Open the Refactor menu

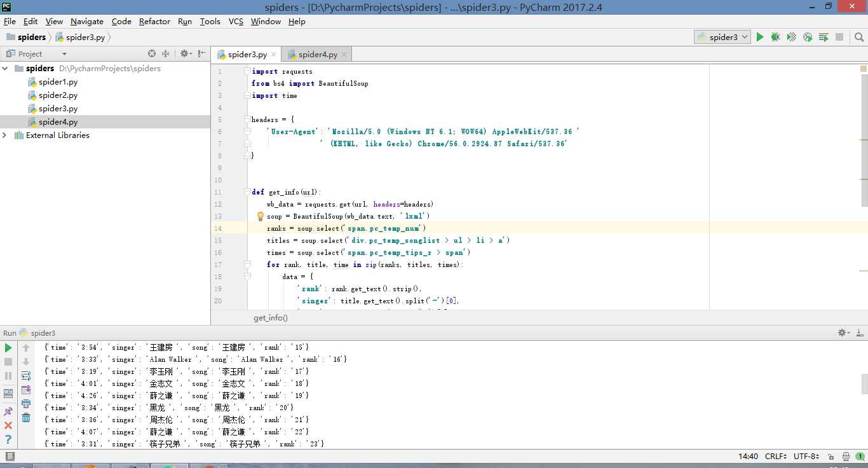[154, 22]
